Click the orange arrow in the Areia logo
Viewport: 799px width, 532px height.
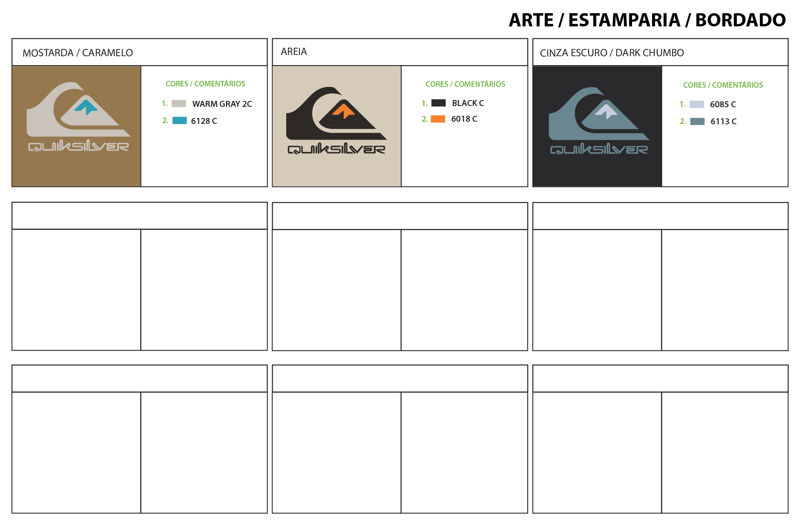[x=343, y=111]
